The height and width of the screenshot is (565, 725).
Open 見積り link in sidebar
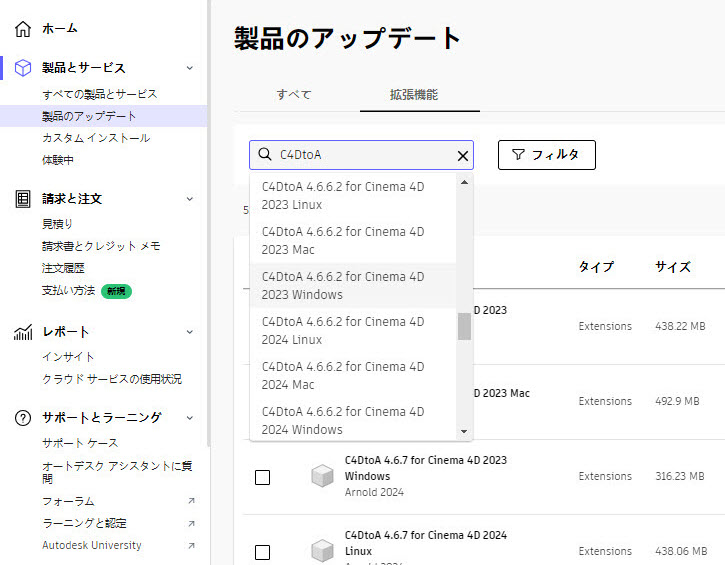pyautogui.click(x=57, y=224)
